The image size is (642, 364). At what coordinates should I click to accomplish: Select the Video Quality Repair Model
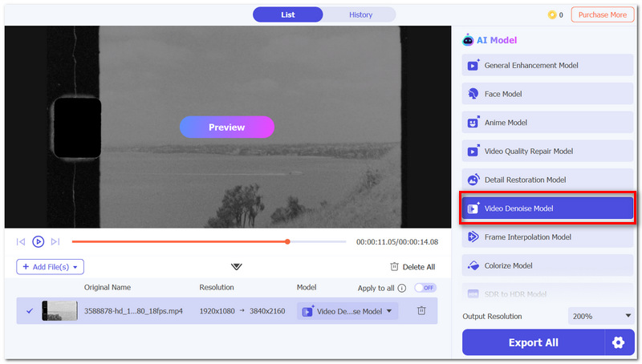pos(547,152)
